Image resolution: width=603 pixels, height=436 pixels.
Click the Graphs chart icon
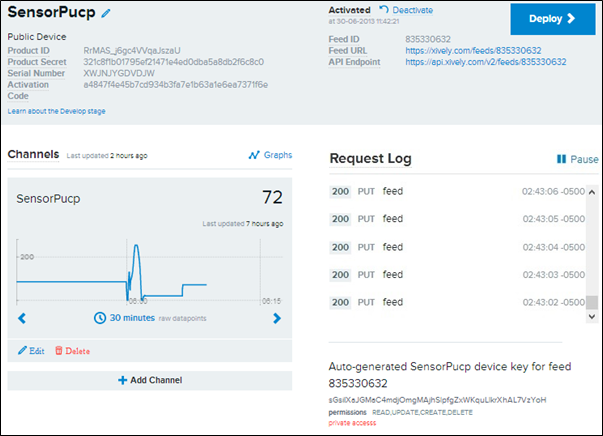pyautogui.click(x=254, y=155)
